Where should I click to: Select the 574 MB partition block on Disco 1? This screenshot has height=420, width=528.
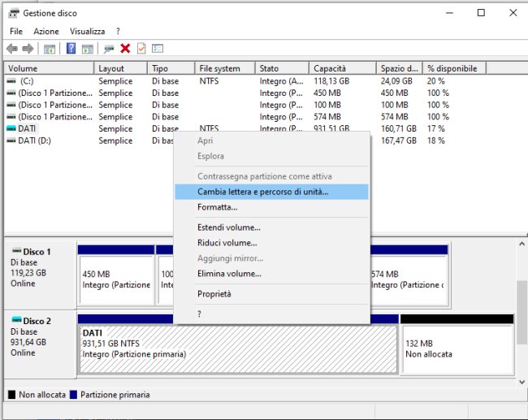click(409, 275)
